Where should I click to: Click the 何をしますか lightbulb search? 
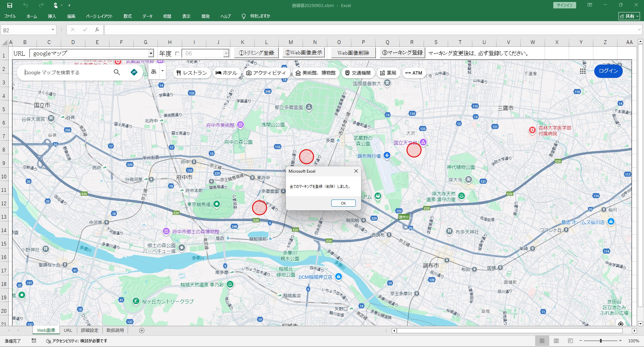(256, 16)
